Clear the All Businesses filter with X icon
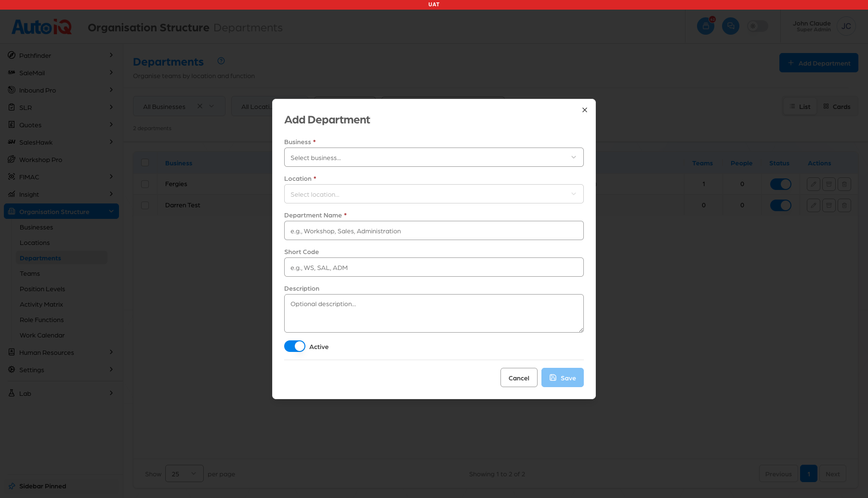Image resolution: width=868 pixels, height=498 pixels. pos(200,106)
